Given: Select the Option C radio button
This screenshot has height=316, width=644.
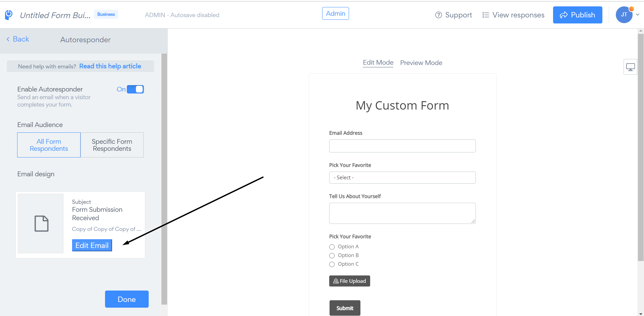Looking at the screenshot, I should (x=332, y=264).
